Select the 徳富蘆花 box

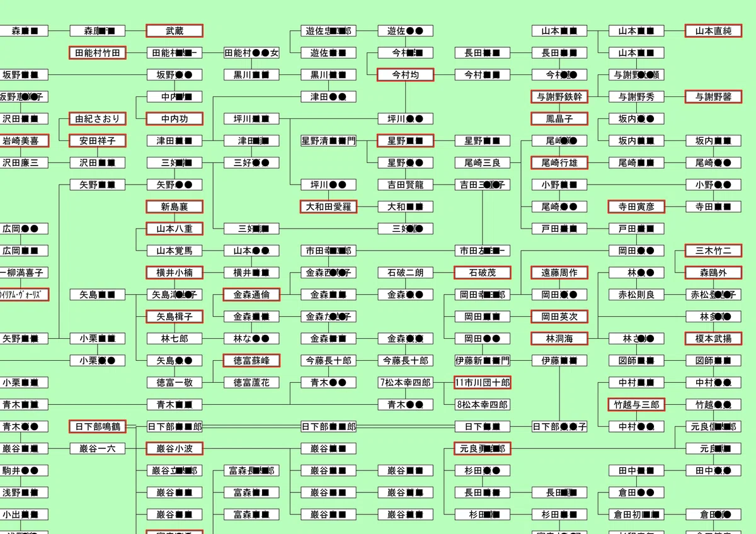click(x=251, y=382)
